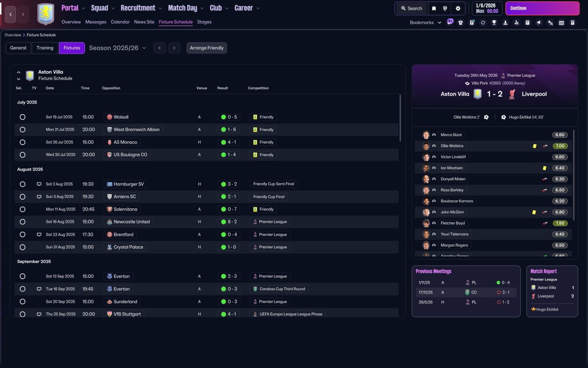This screenshot has width=588, height=368.
Task: Click the trophy icon in the bookmarks bar
Action: [x=494, y=23]
